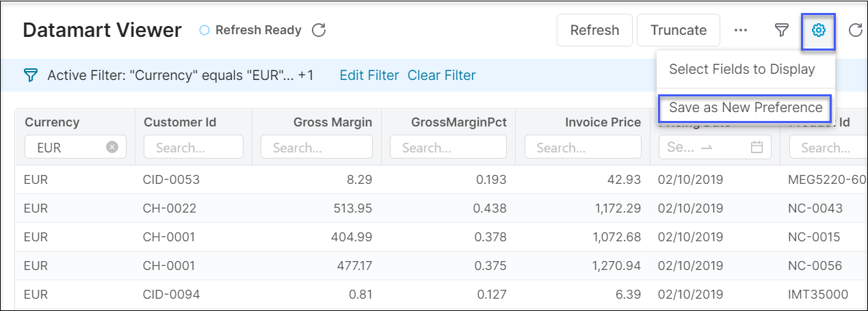The height and width of the screenshot is (311, 868).
Task: Click the GrossMarginPct search box
Action: [x=448, y=147]
